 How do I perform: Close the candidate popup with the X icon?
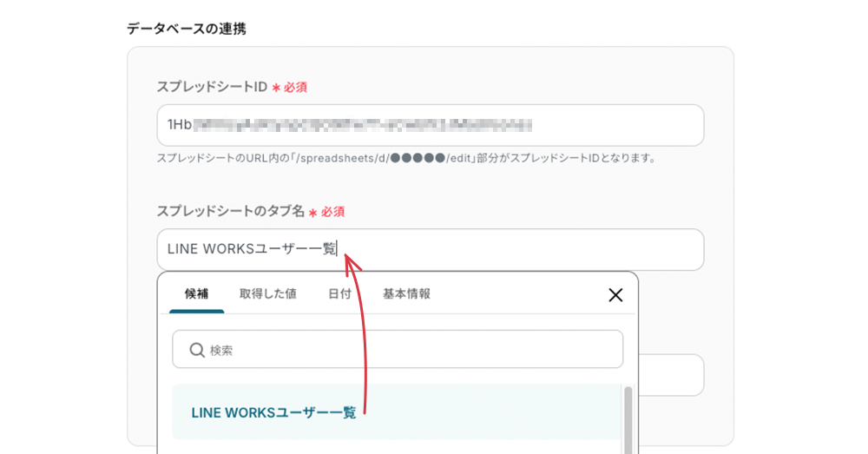click(615, 295)
